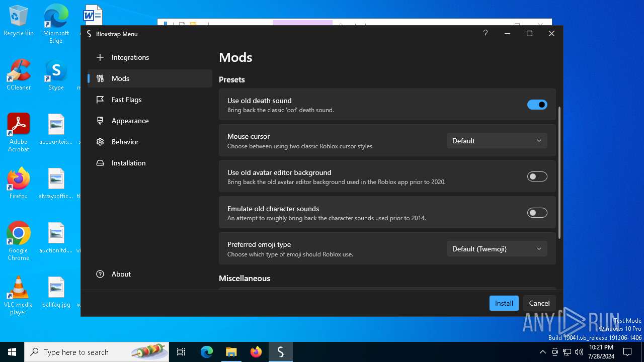Open the Mouse cursor dropdown
This screenshot has width=644, height=362.
(497, 141)
